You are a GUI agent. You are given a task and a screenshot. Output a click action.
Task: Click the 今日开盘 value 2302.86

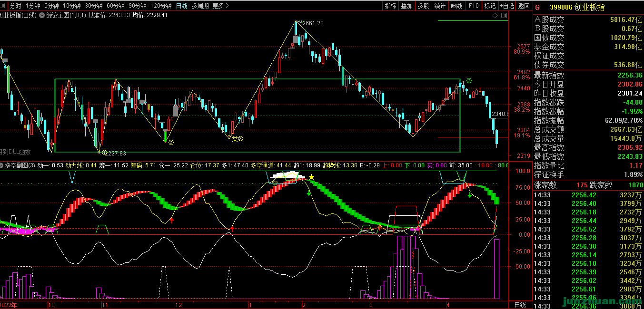tap(630, 84)
